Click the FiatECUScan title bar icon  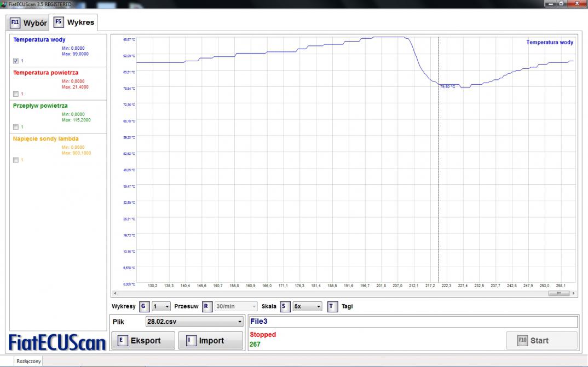pos(4,4)
